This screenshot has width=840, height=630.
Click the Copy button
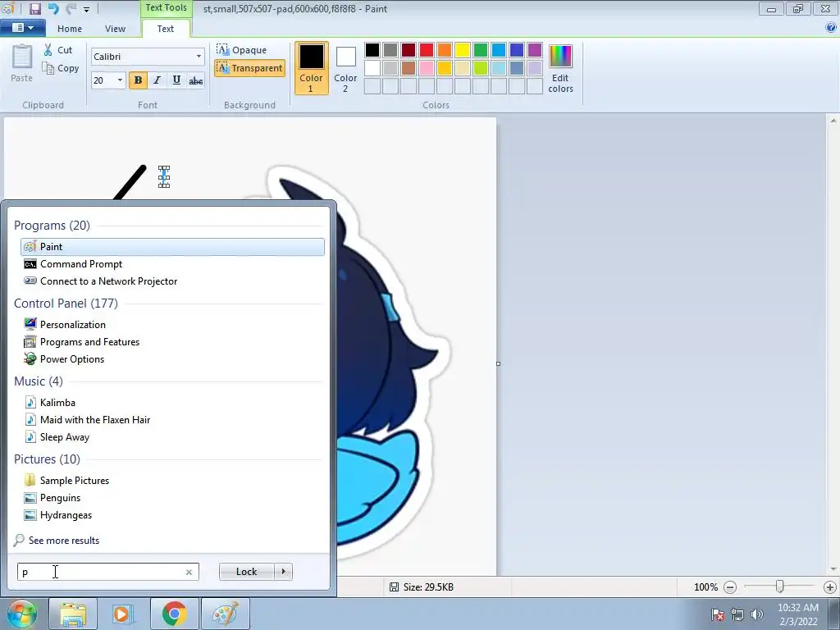click(x=61, y=68)
